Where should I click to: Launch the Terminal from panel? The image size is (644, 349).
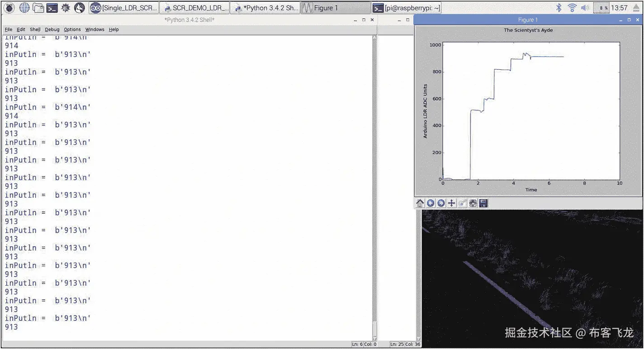(52, 8)
